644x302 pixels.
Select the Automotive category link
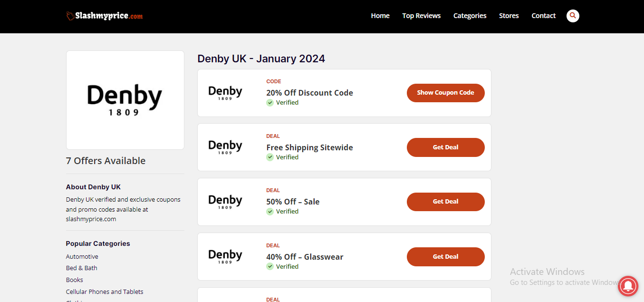82,256
